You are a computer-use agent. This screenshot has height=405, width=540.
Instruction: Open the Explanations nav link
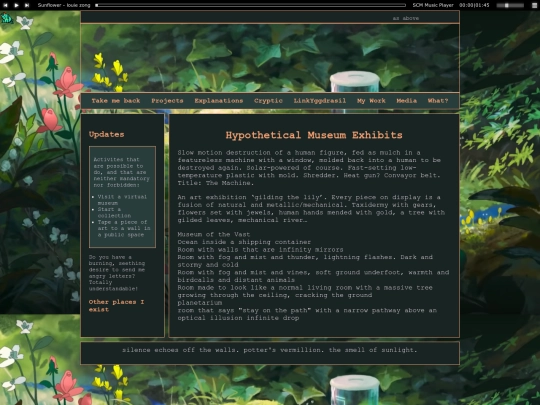(x=219, y=101)
